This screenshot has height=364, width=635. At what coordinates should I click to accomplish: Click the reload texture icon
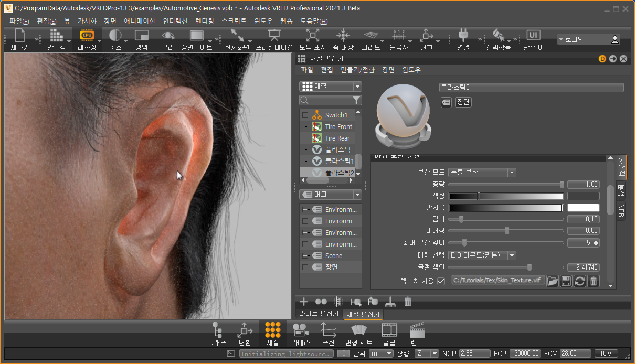click(x=579, y=281)
